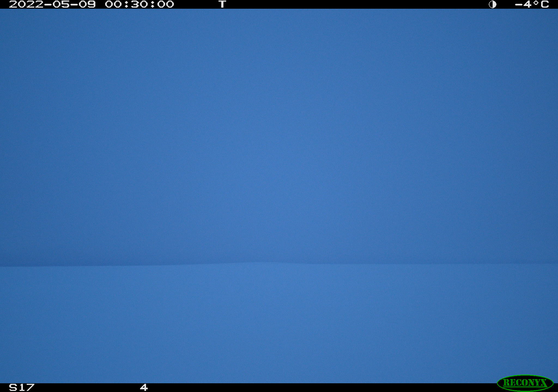Click the degree symbol in the temperature

(536, 3)
